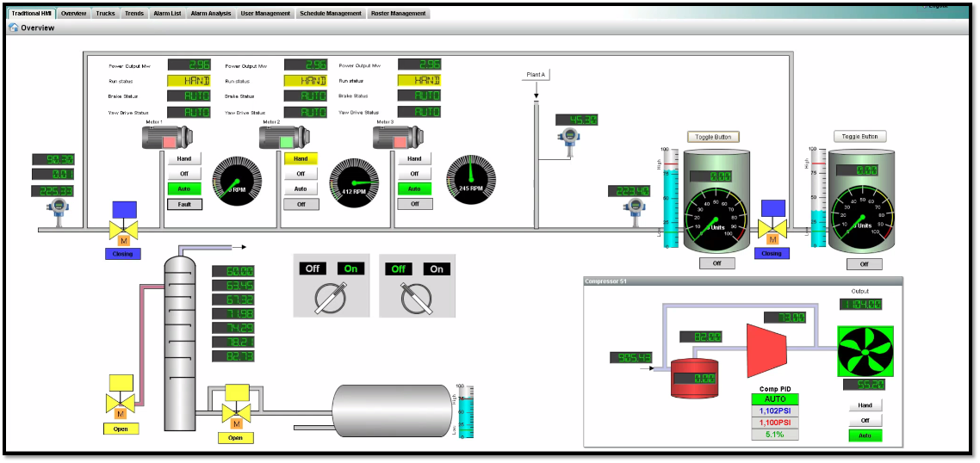Viewport: 980px width, 463px height.
Task: Click the 245 RPM tachometer gauge
Action: [x=471, y=180]
